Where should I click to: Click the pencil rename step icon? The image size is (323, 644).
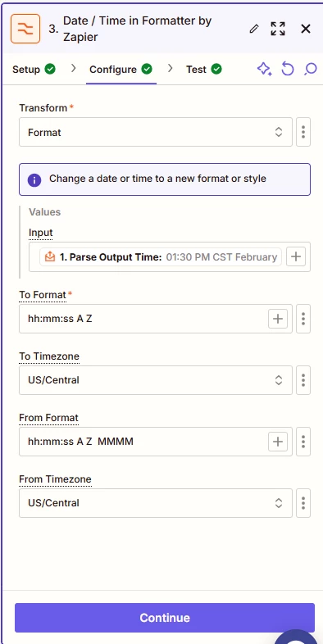click(254, 29)
